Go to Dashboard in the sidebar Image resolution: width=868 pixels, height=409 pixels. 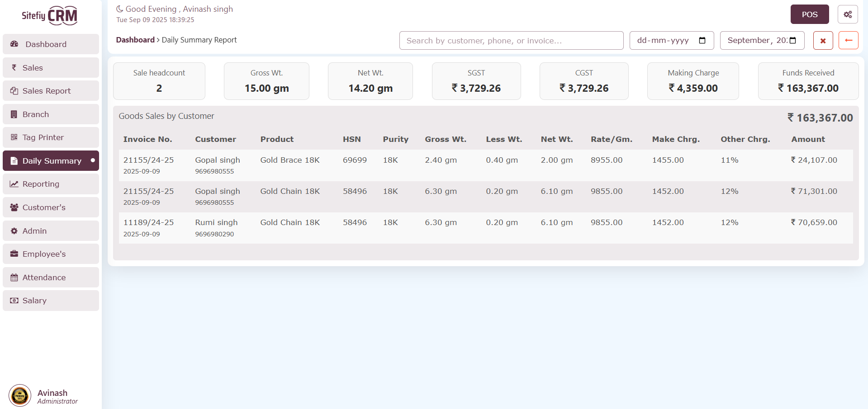coord(51,44)
